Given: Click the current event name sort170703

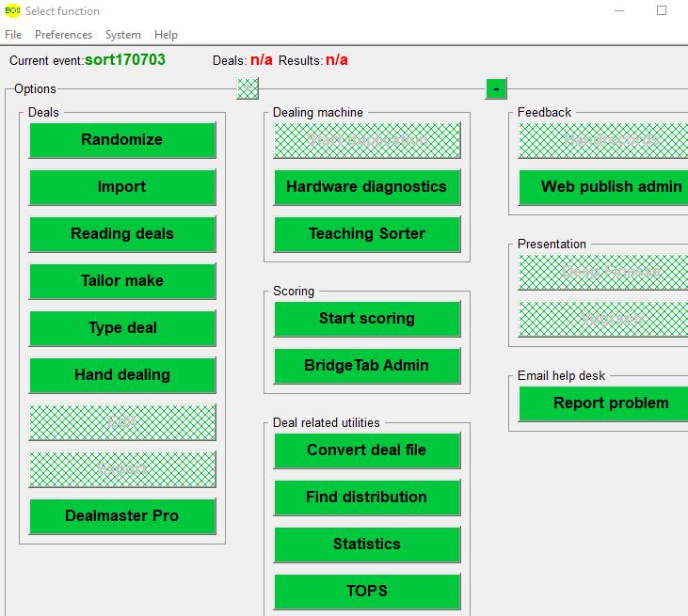Looking at the screenshot, I should (125, 59).
